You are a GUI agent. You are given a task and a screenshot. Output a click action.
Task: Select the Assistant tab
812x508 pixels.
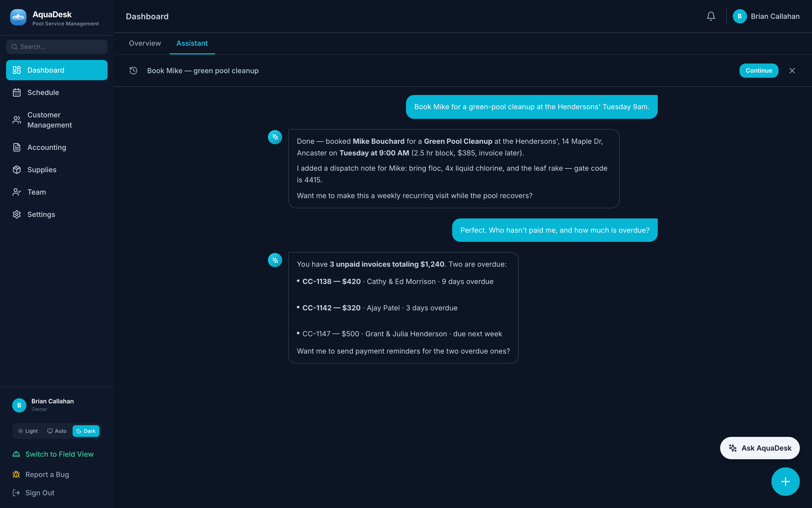coord(192,43)
